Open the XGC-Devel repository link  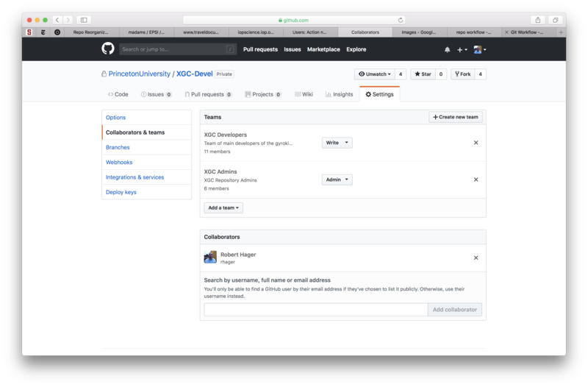(194, 74)
